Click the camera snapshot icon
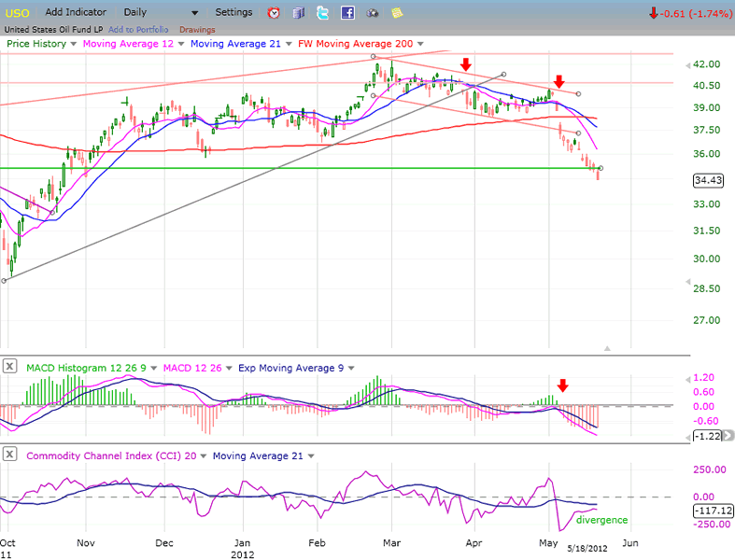The height and width of the screenshot is (560, 735). pyautogui.click(x=373, y=13)
